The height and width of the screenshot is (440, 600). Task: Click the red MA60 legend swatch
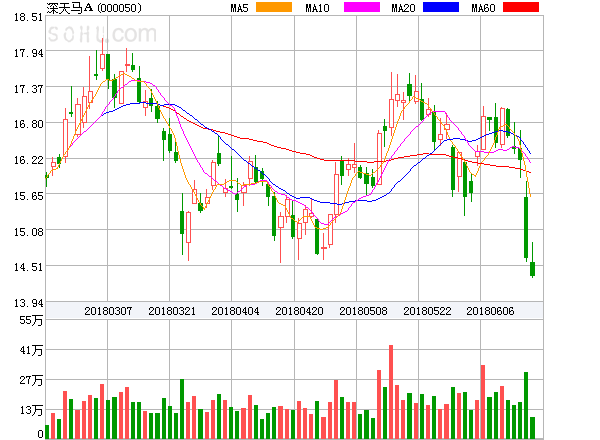click(x=520, y=8)
